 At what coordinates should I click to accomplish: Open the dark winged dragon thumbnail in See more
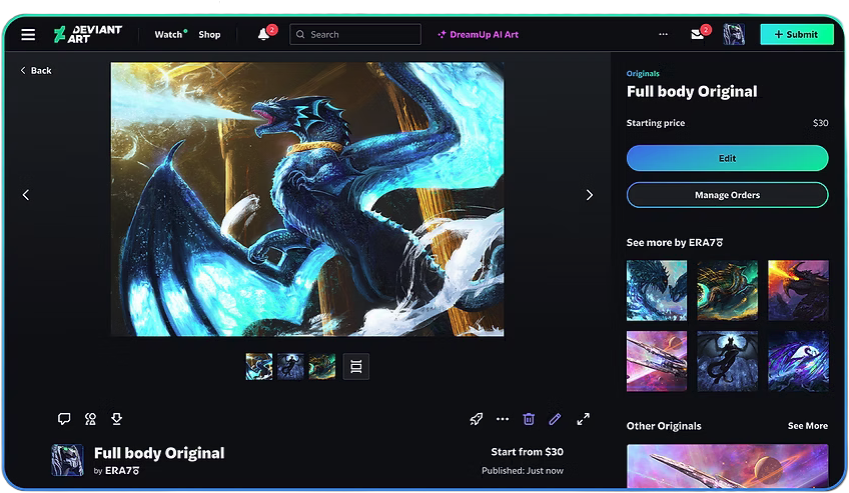(x=727, y=361)
